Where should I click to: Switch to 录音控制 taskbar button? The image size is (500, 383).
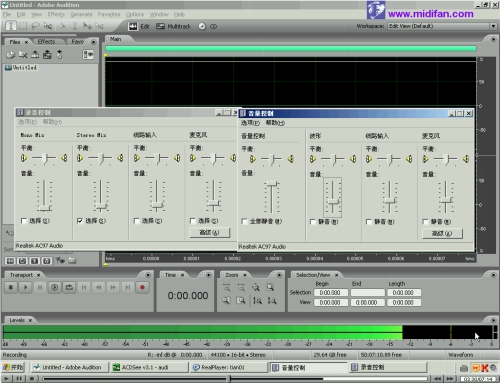(388, 367)
